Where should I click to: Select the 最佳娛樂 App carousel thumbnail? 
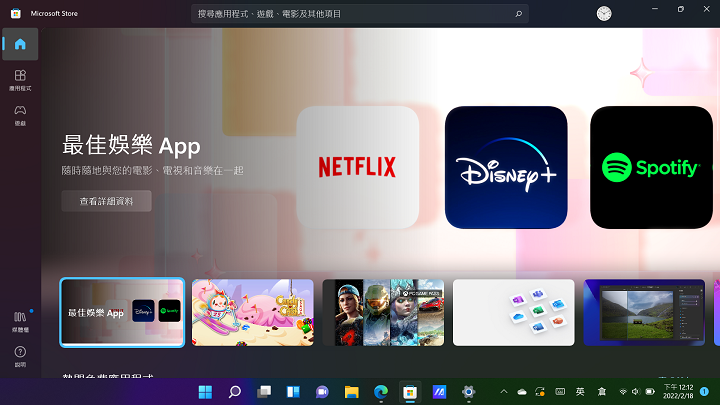(122, 313)
